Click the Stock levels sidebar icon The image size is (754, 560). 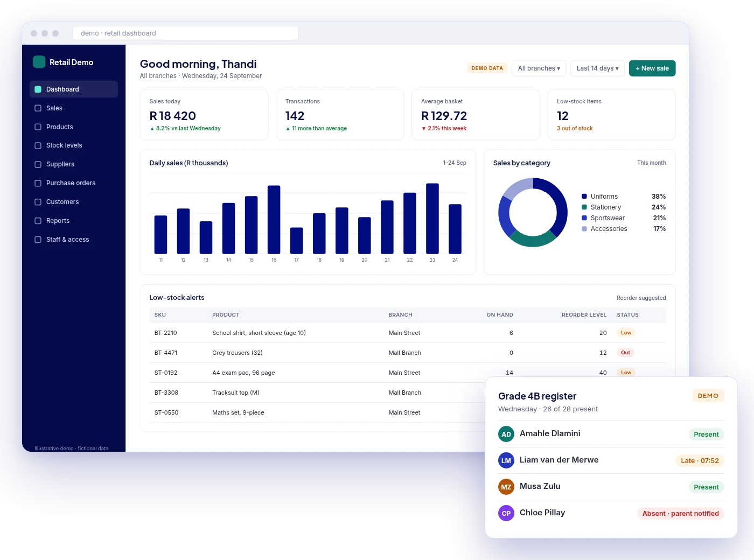point(38,145)
